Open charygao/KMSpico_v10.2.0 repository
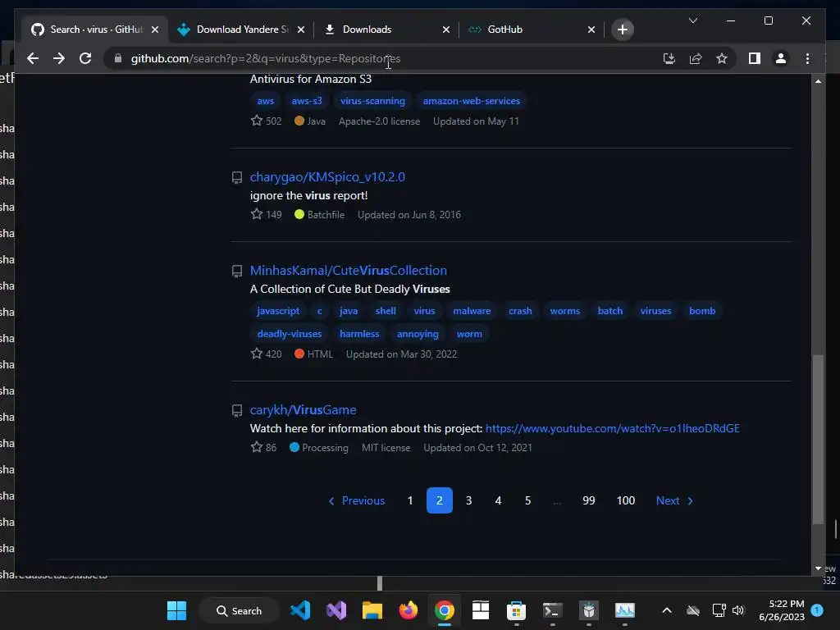Image resolution: width=840 pixels, height=630 pixels. click(327, 177)
